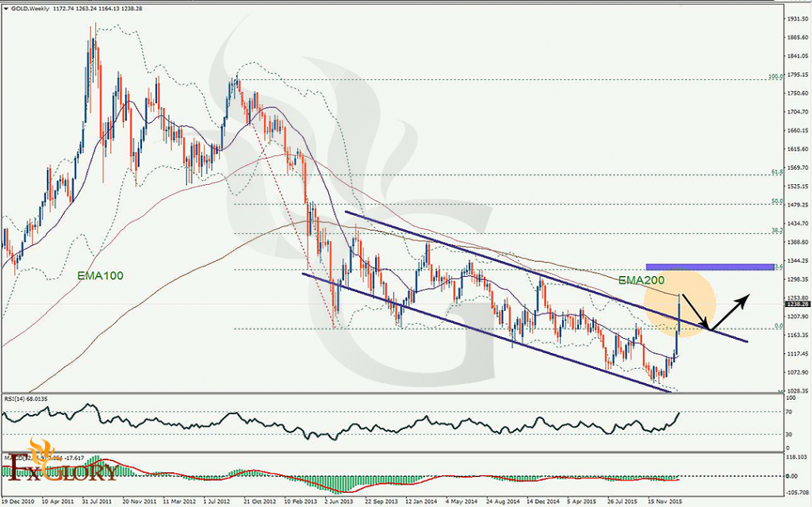Viewport: 812px width, 507px height.
Task: Click the 1885.60 price axis value
Action: click(x=798, y=37)
